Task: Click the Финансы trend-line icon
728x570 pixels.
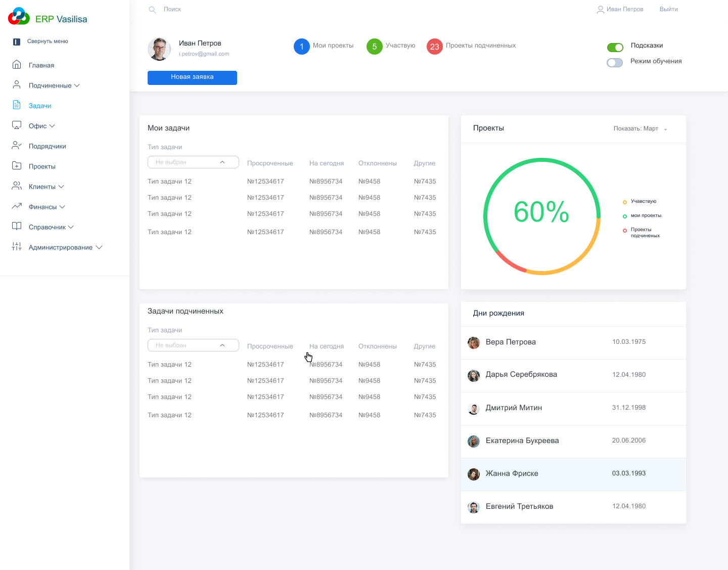Action: (17, 206)
